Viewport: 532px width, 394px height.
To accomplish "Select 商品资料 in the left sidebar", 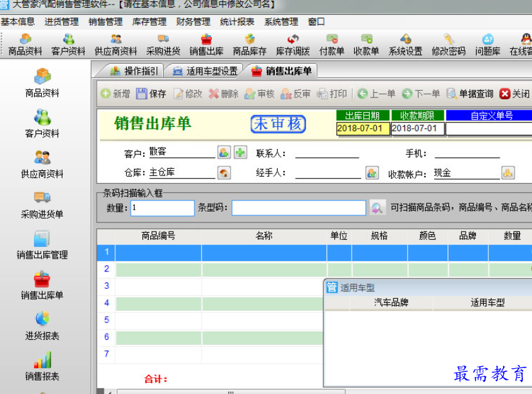I will (x=43, y=83).
